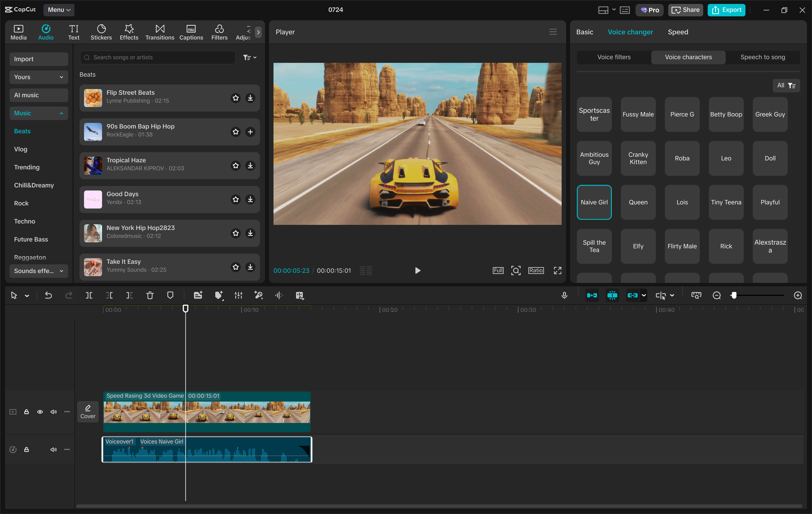This screenshot has width=812, height=514.
Task: Open the Voice filters tab
Action: pos(614,57)
